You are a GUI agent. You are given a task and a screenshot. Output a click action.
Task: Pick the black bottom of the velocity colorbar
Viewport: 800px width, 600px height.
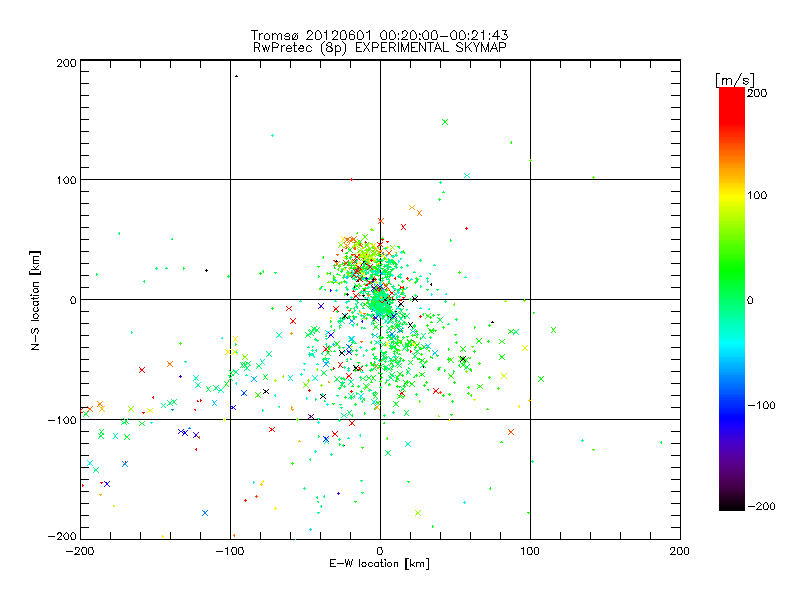click(732, 503)
